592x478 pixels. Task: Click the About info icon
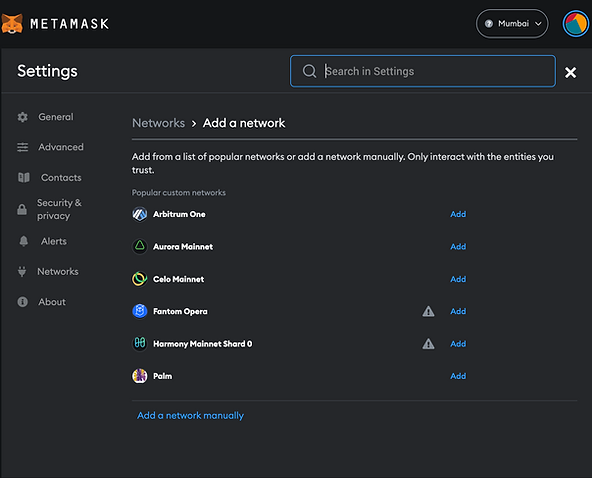pyautogui.click(x=23, y=302)
